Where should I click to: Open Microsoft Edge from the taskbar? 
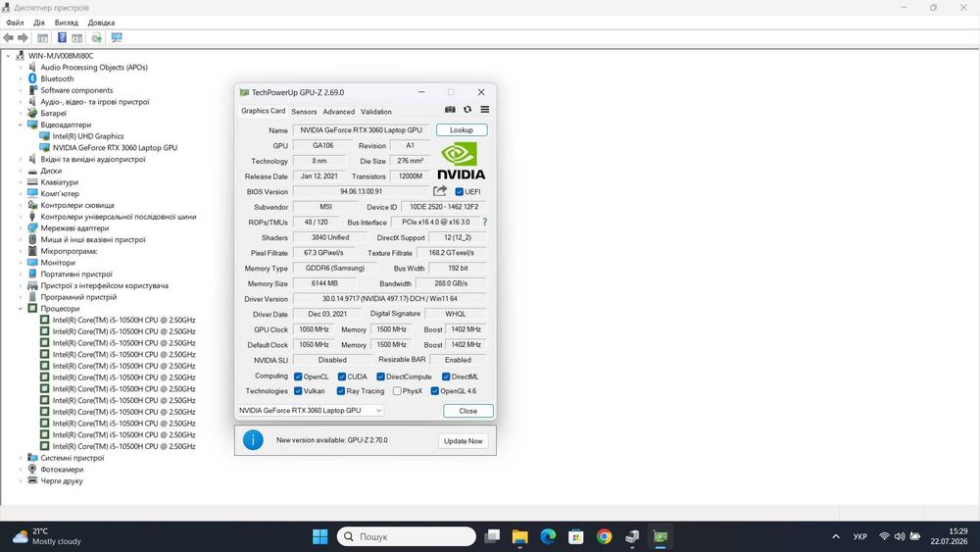click(x=548, y=536)
